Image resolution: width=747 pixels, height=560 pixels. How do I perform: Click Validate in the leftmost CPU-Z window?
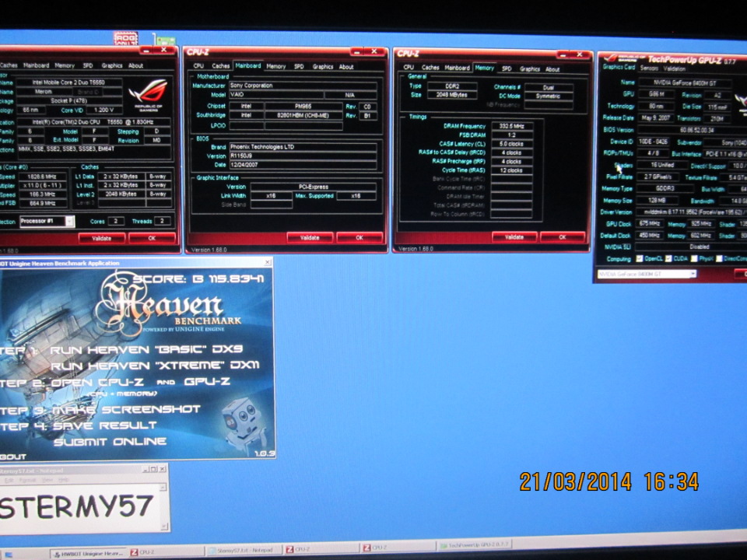(101, 238)
